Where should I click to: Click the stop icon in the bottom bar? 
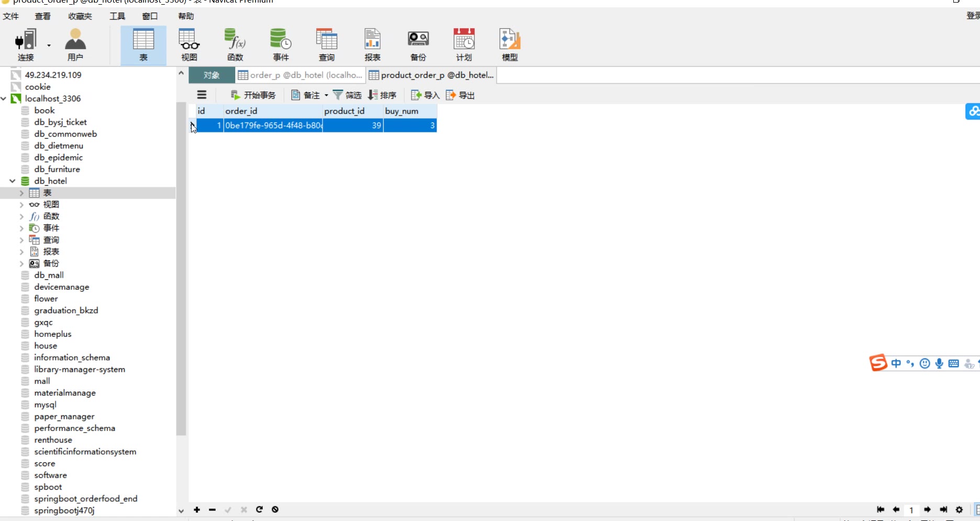275,509
